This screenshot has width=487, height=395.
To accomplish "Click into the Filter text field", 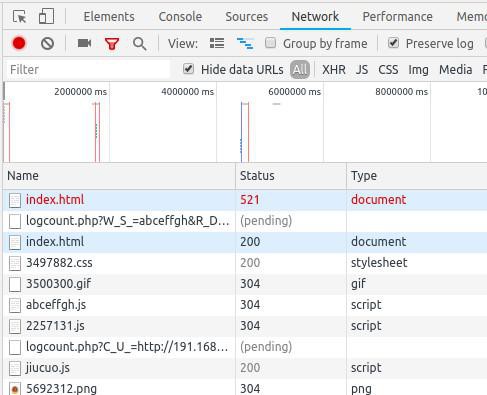I will coord(88,70).
